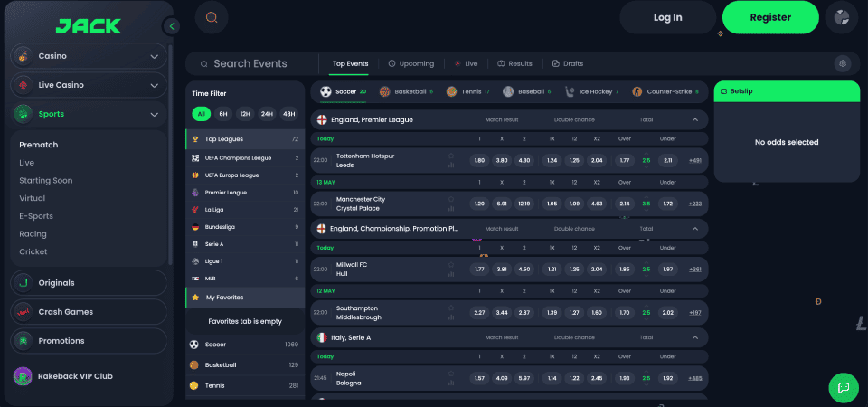
Task: Collapse England Championship Promotion section
Action: pyautogui.click(x=694, y=229)
